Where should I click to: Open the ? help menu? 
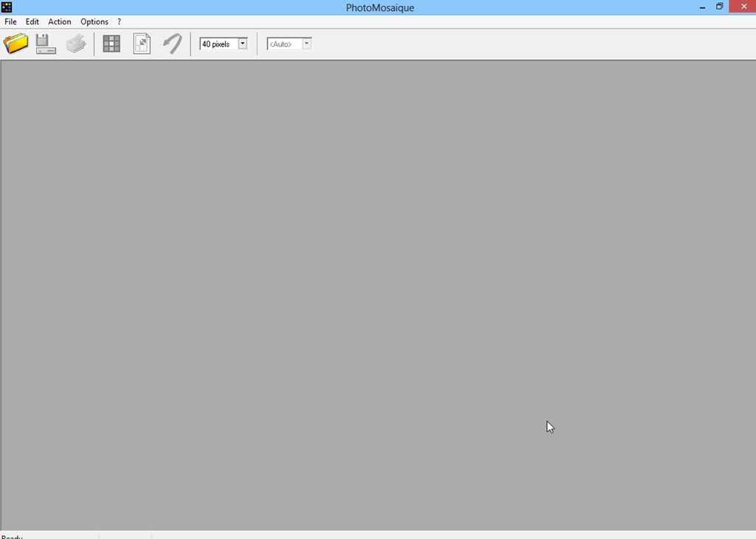(119, 21)
